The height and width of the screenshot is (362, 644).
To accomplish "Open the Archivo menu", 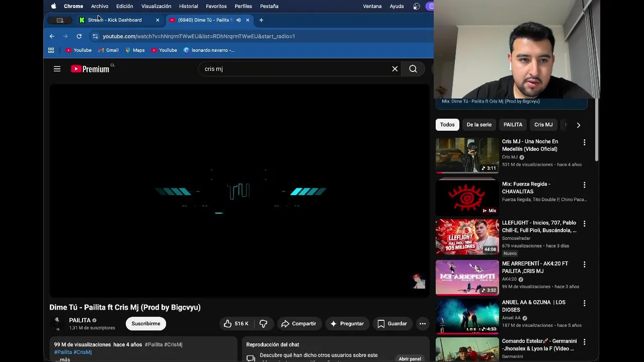I will point(100,6).
